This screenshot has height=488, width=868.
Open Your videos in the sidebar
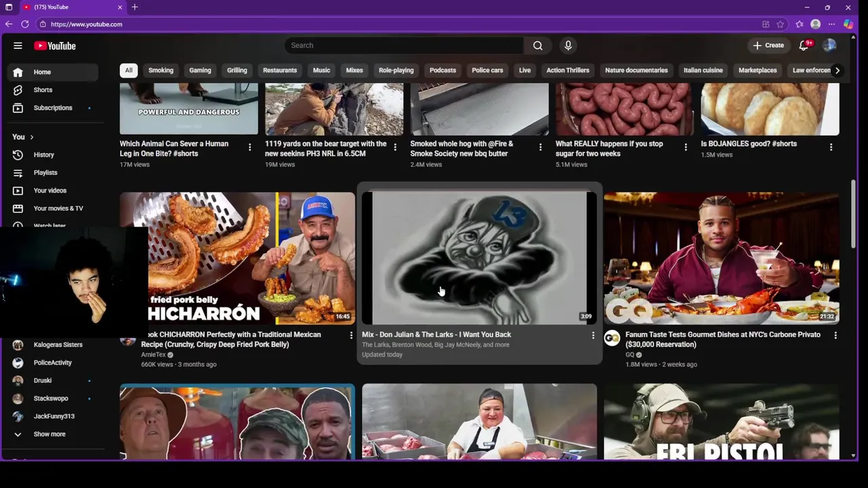pyautogui.click(x=53, y=190)
